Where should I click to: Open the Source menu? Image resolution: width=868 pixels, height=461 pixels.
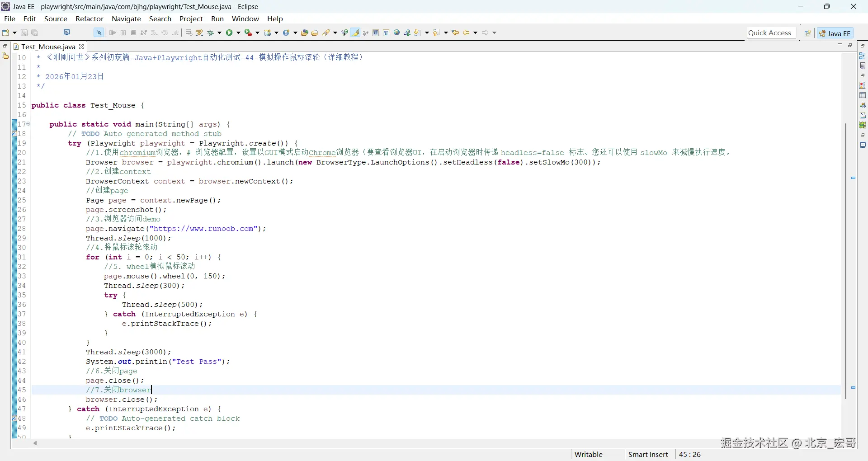click(56, 19)
